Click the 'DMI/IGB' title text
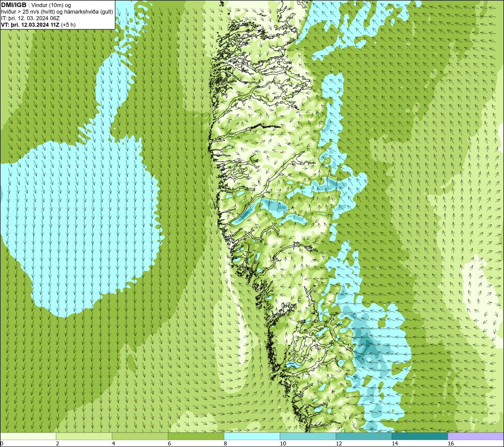Viewport: 504px width, 447px height. coord(14,5)
